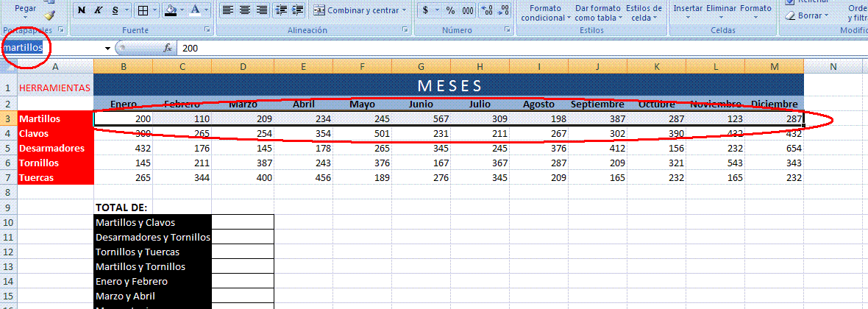Click the insert function fx icon
The image size is (868, 309).
[x=168, y=48]
